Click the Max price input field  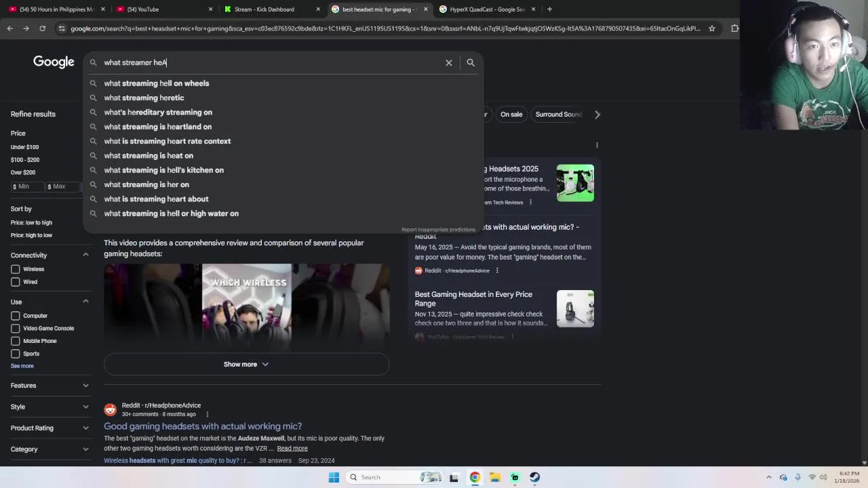(63, 186)
